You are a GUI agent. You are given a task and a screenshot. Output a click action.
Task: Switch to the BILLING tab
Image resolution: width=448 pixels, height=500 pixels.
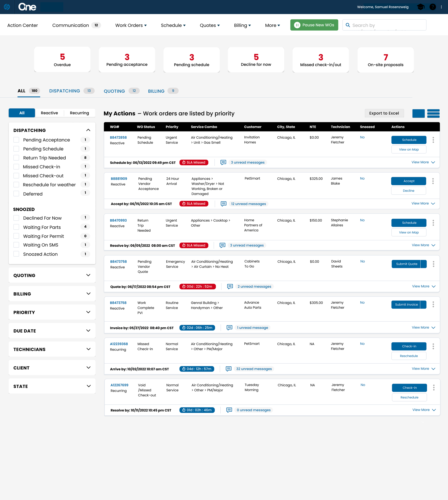(x=163, y=91)
